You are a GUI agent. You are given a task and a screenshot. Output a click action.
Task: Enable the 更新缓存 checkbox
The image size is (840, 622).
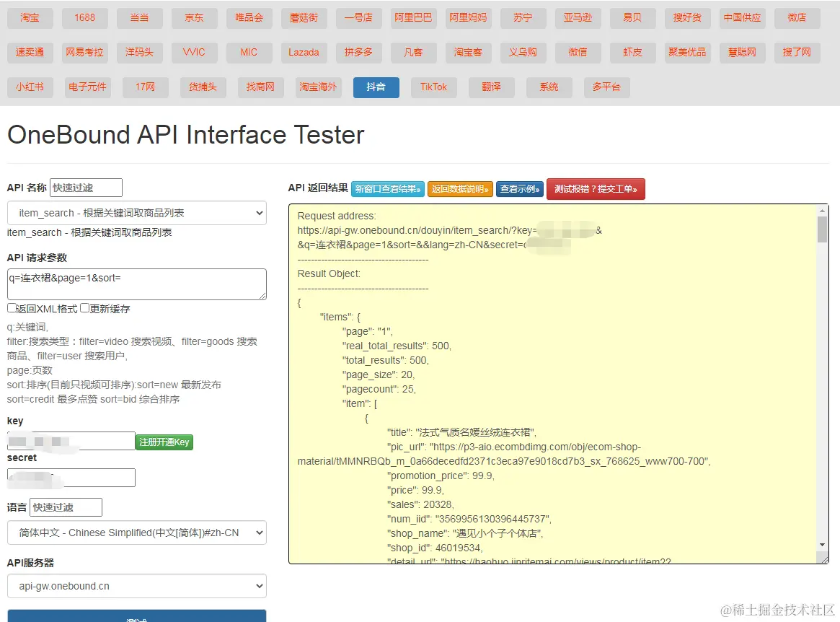[x=85, y=308]
